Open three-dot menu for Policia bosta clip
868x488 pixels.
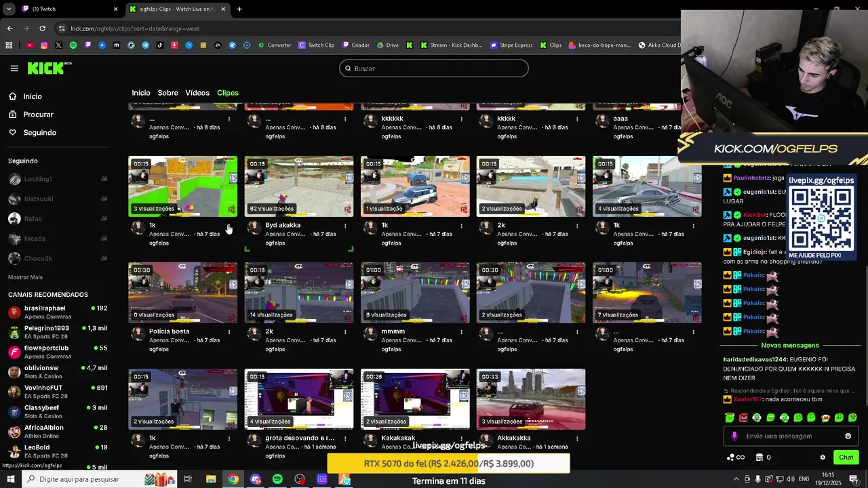[x=229, y=332]
